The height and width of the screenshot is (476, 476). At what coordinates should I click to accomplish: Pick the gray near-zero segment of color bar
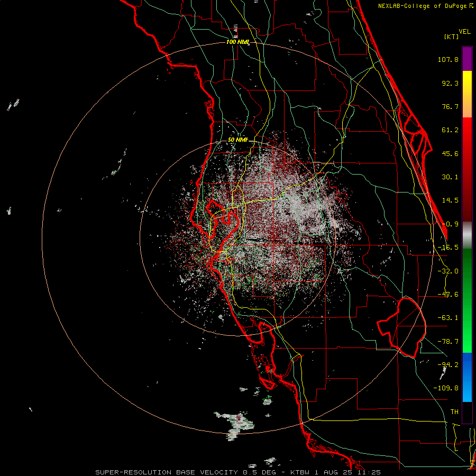click(x=467, y=235)
